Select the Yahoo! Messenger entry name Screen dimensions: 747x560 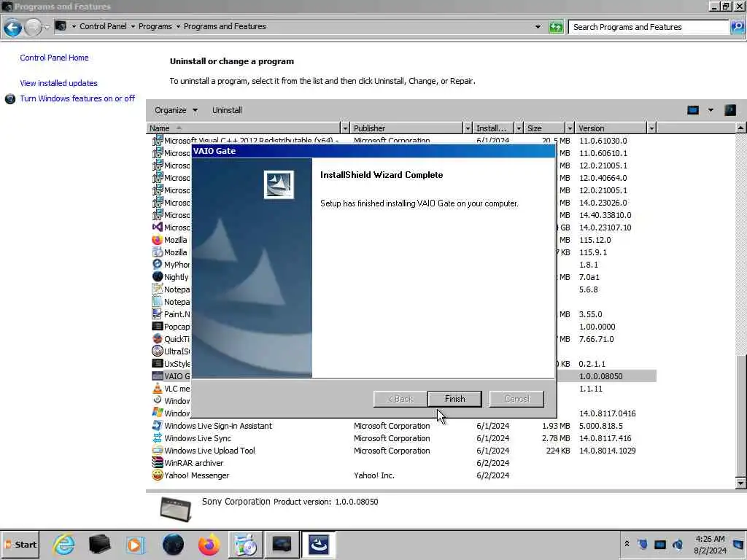pos(196,475)
